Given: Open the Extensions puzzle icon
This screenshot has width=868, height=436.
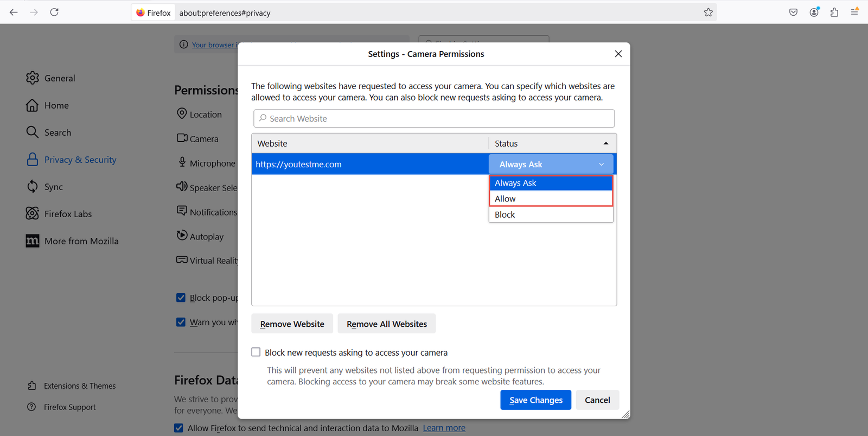Looking at the screenshot, I should (x=834, y=12).
